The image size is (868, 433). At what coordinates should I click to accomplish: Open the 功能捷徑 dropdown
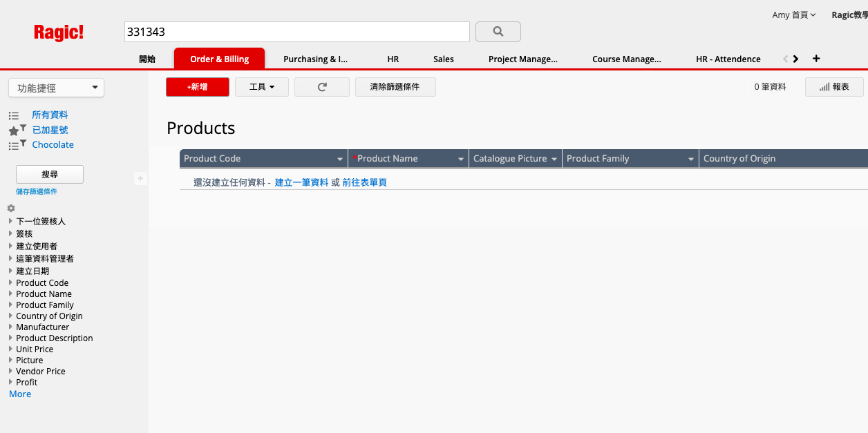[x=56, y=88]
